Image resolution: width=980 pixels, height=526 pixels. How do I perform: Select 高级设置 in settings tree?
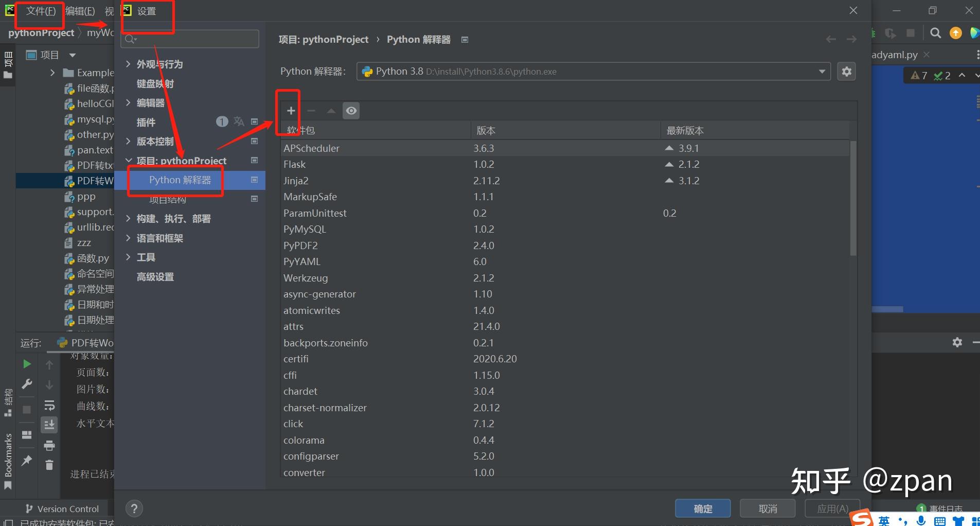tap(155, 276)
